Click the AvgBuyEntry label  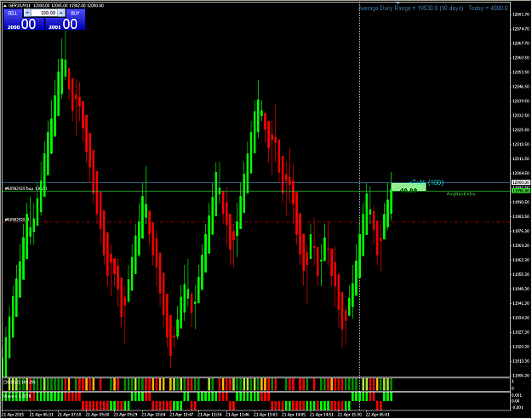460,194
